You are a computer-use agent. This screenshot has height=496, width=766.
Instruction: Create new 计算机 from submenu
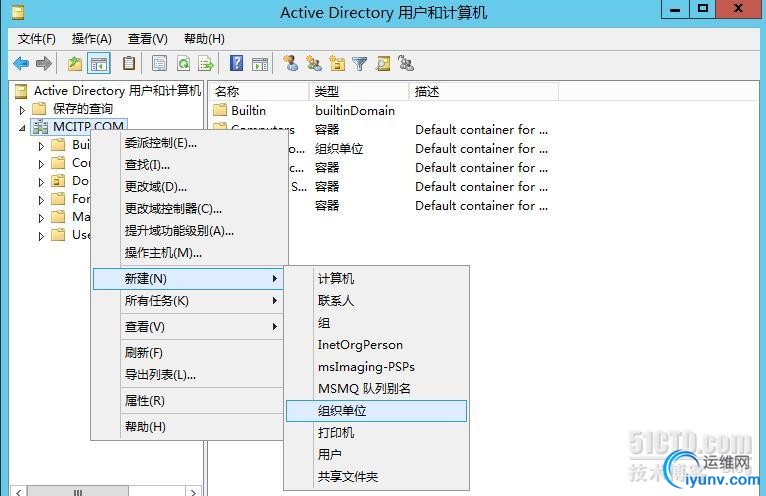376,279
